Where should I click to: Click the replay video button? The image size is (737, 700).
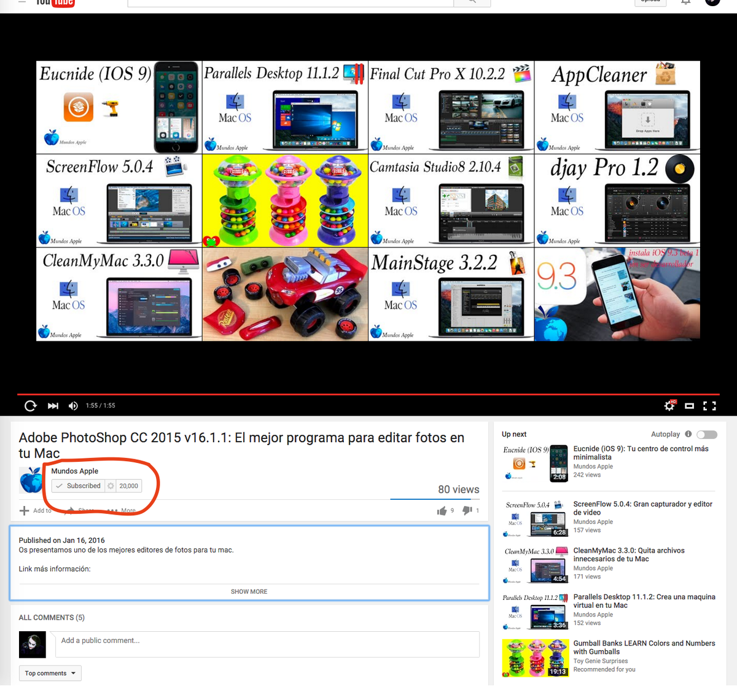click(x=30, y=406)
